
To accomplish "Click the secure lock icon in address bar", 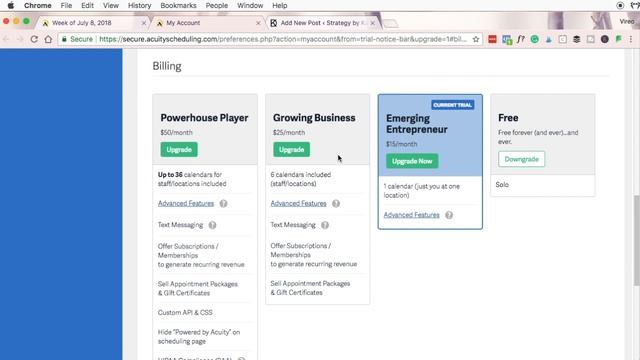I will pos(64,39).
